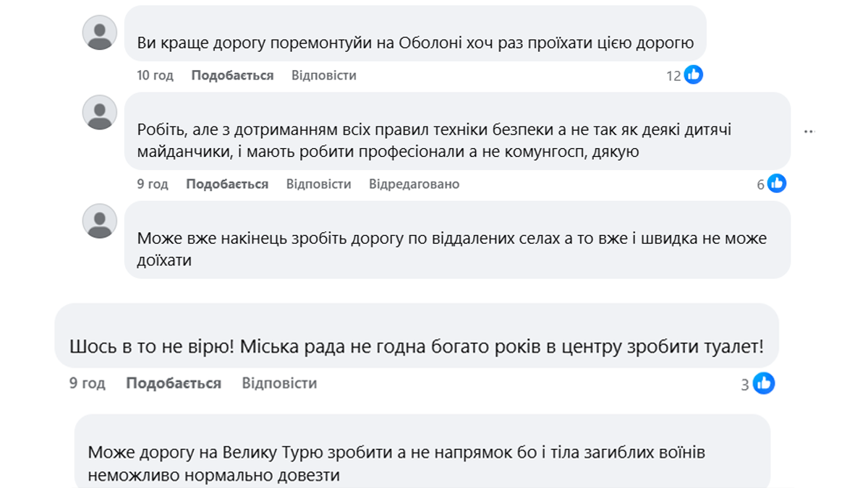Select the Міська рада comment text
Image resolution: width=868 pixels, height=488 pixels.
pyautogui.click(x=416, y=346)
